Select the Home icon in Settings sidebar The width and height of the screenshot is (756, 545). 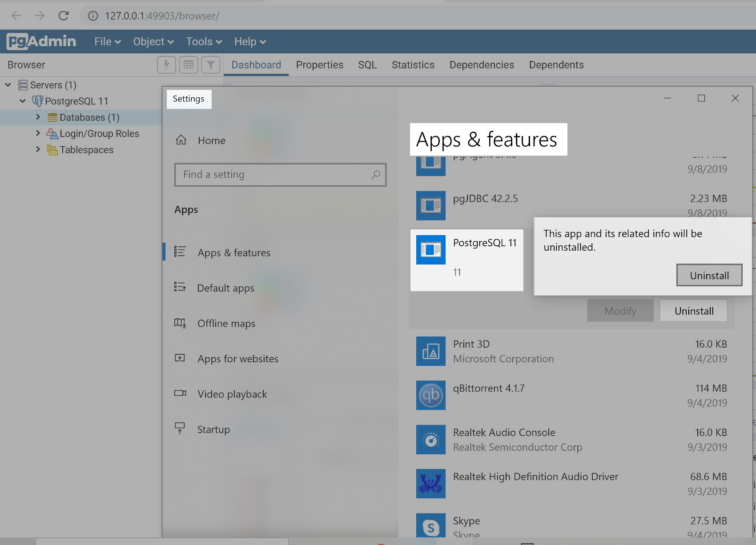point(181,140)
